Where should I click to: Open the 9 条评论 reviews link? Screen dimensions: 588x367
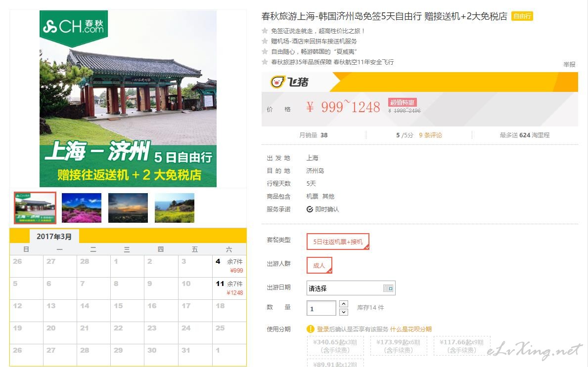point(430,135)
